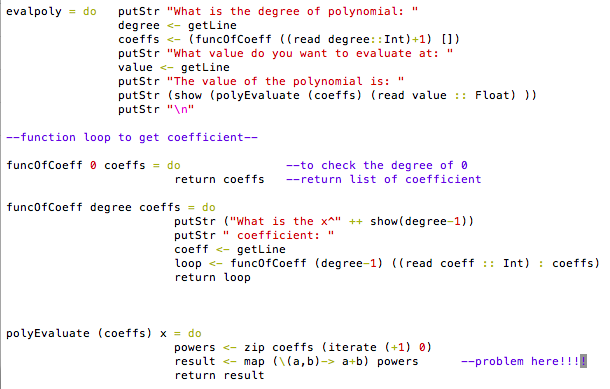Click the map lambda '\(a,b)-> a+b'

point(321,361)
